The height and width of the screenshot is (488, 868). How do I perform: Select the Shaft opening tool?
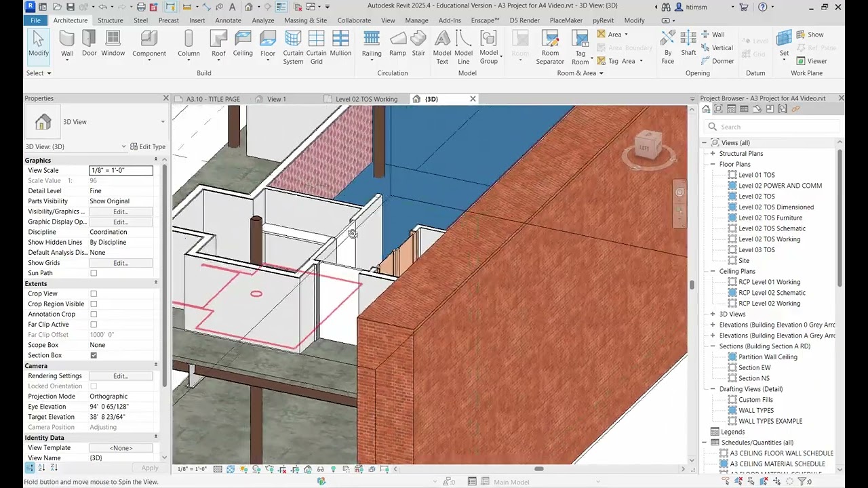tap(688, 44)
